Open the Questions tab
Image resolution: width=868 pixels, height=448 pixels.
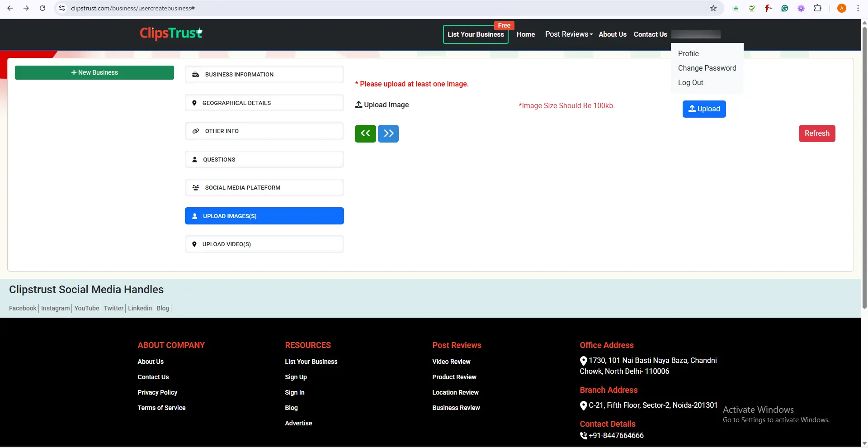coord(264,160)
